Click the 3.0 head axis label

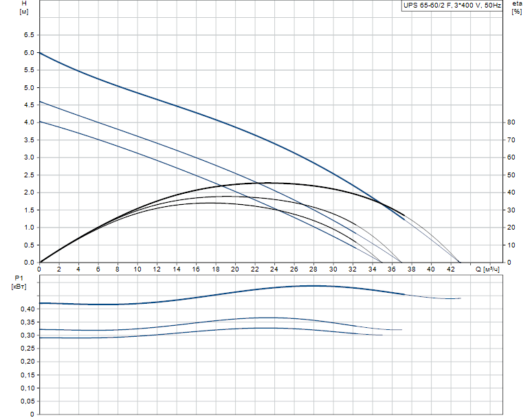pos(29,157)
